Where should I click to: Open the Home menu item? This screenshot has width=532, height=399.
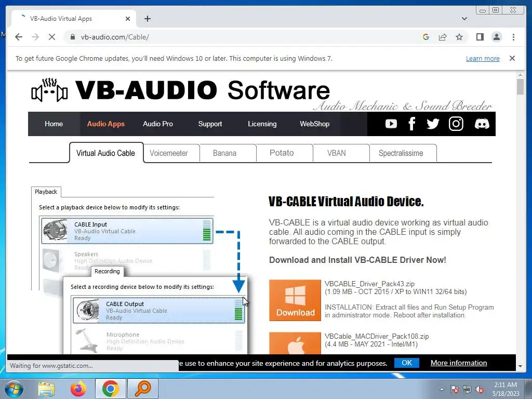54,124
